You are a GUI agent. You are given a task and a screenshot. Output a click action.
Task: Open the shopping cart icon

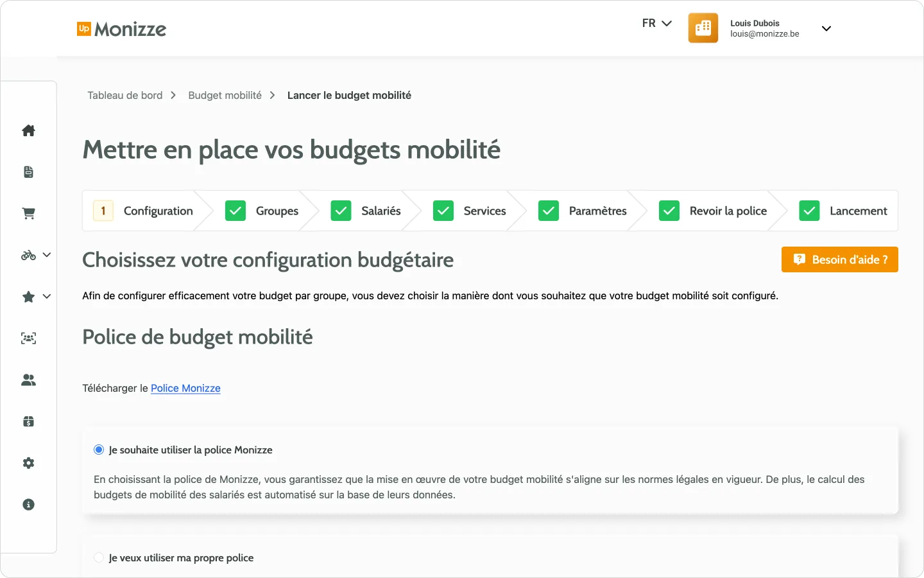click(x=28, y=213)
